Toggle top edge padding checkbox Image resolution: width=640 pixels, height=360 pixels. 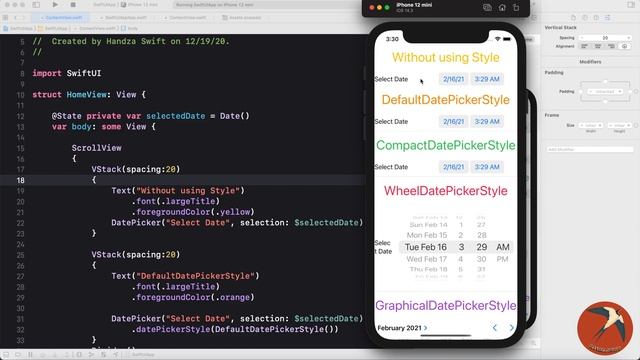(x=605, y=82)
